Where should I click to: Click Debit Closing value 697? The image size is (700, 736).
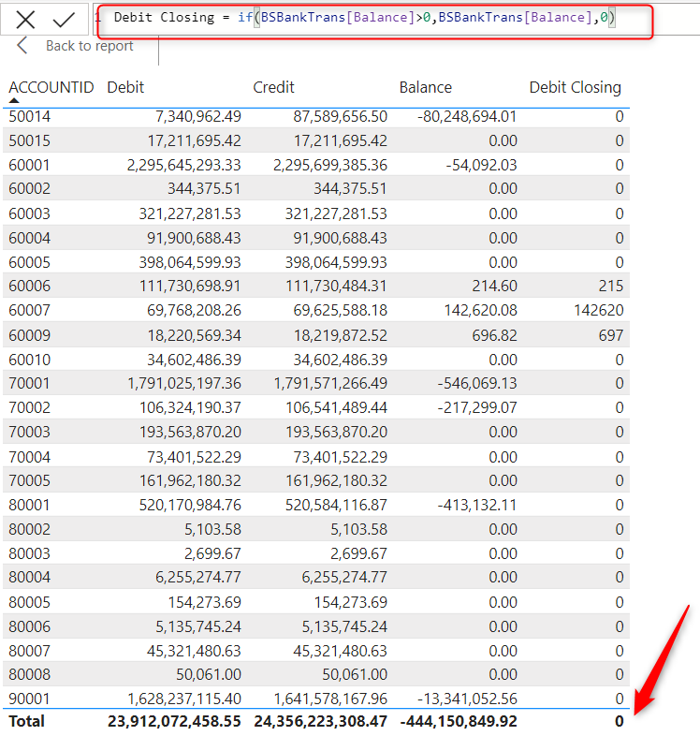[x=611, y=335]
